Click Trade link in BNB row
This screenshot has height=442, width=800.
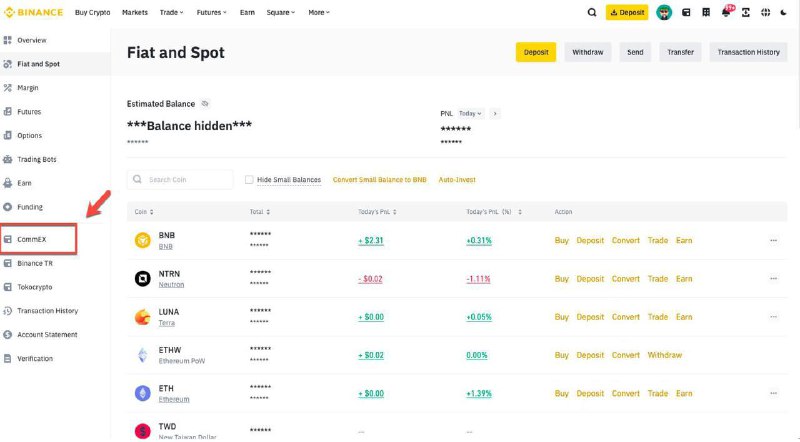[658, 240]
